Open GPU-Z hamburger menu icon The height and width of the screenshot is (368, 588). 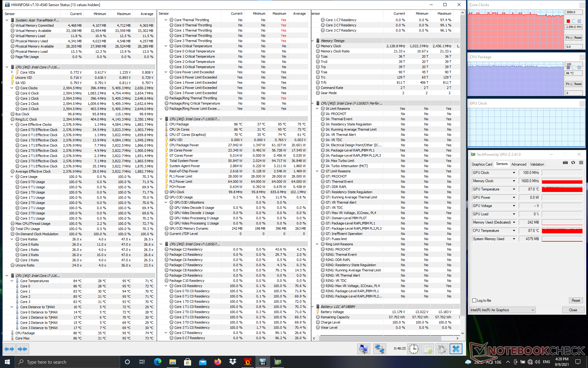click(581, 163)
